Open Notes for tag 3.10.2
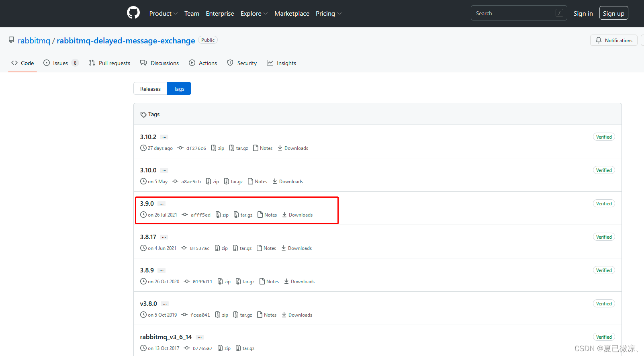 click(263, 148)
